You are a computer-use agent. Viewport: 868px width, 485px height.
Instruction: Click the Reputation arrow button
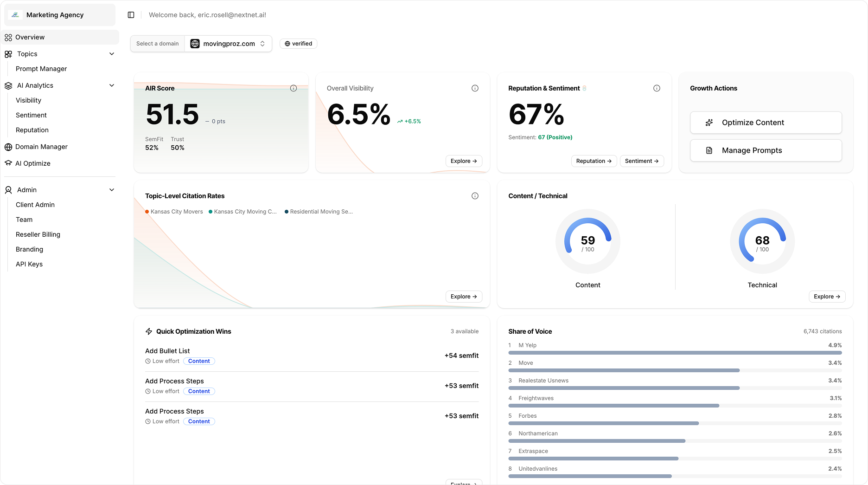coord(594,161)
